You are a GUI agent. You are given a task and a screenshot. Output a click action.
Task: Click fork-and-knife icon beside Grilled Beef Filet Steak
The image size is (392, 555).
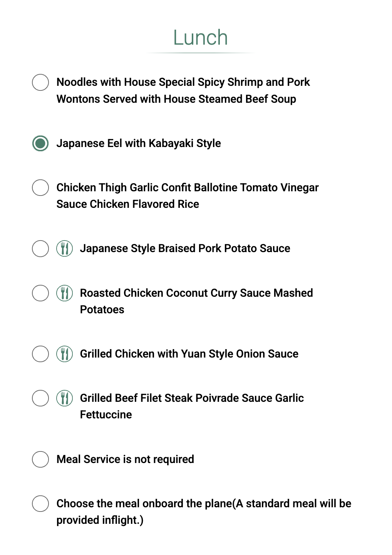(x=65, y=398)
